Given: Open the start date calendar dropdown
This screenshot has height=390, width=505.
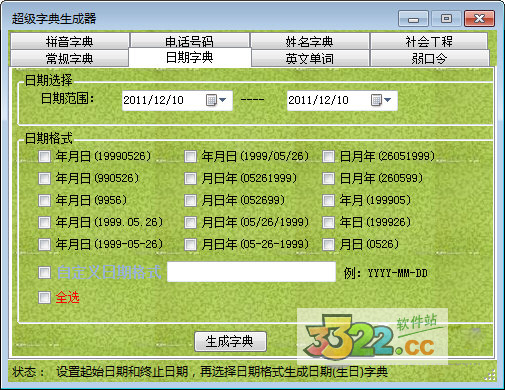Looking at the screenshot, I should coord(216,100).
